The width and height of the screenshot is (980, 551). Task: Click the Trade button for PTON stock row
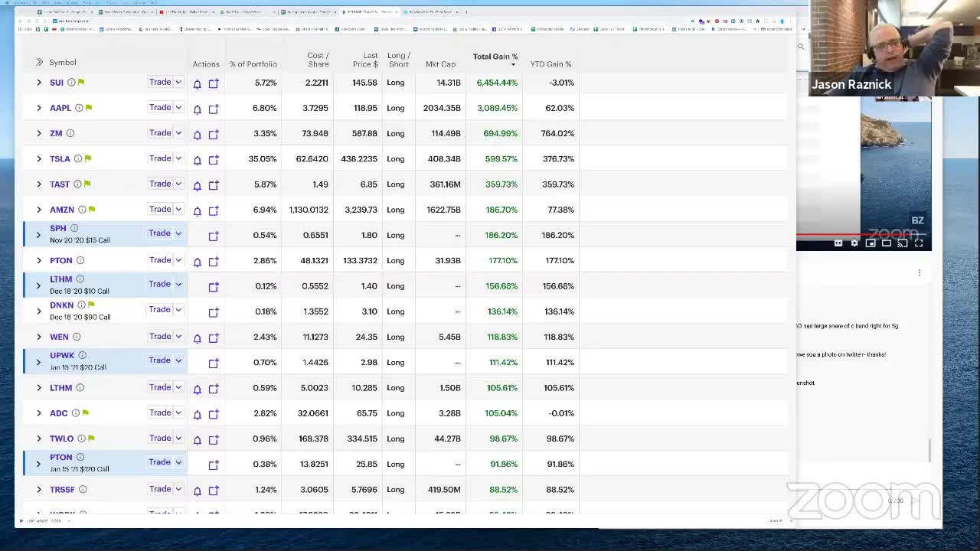(x=160, y=260)
